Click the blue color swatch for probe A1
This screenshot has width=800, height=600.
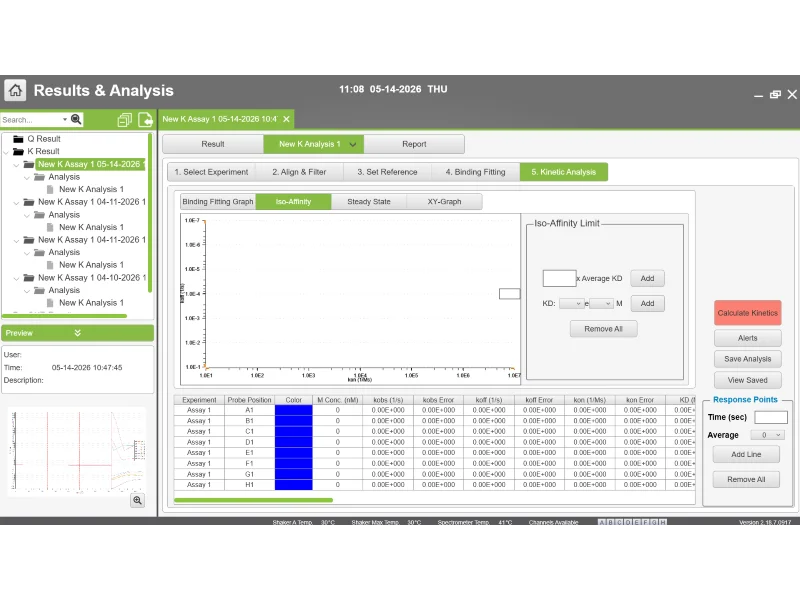click(x=293, y=410)
